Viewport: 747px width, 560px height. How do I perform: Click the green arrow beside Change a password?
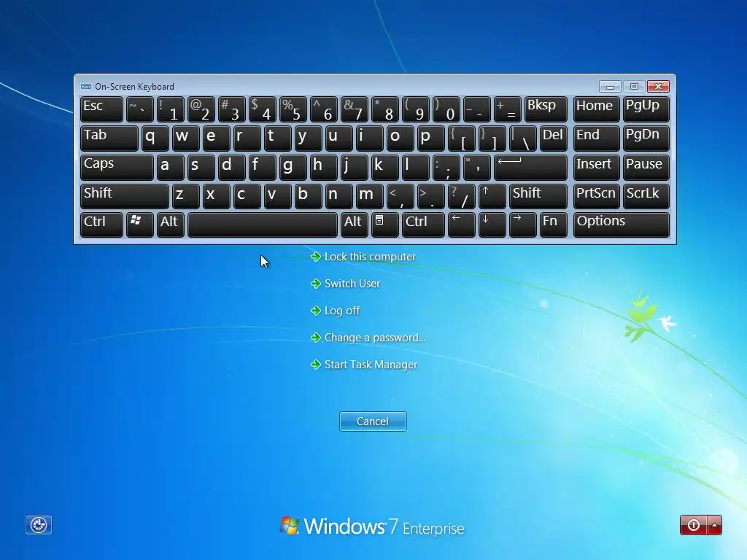pos(315,338)
